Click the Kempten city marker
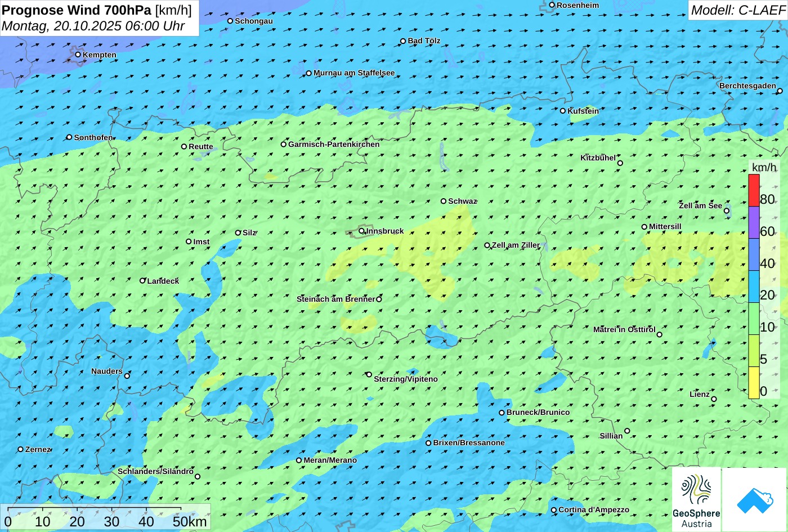The width and height of the screenshot is (788, 532). point(78,55)
